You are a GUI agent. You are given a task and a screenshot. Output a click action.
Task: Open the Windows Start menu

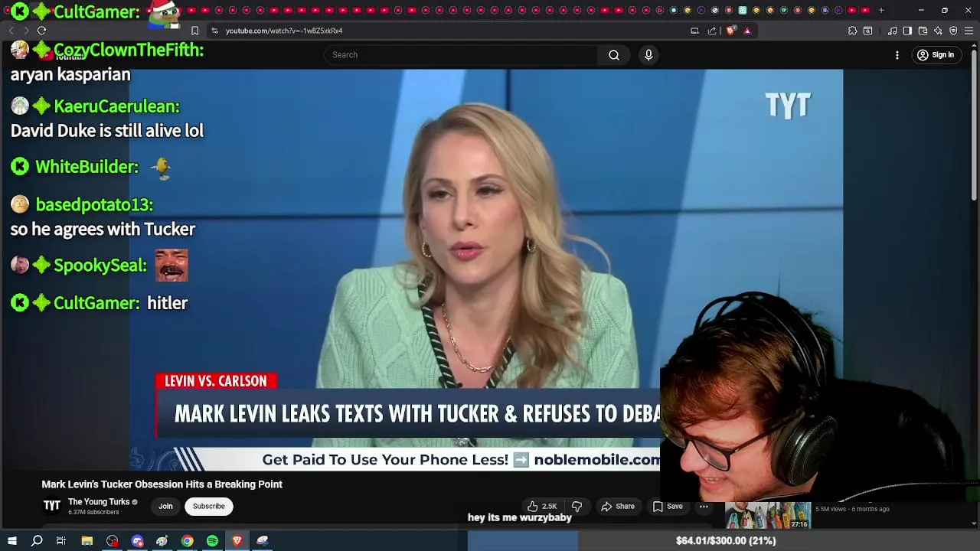(x=11, y=541)
